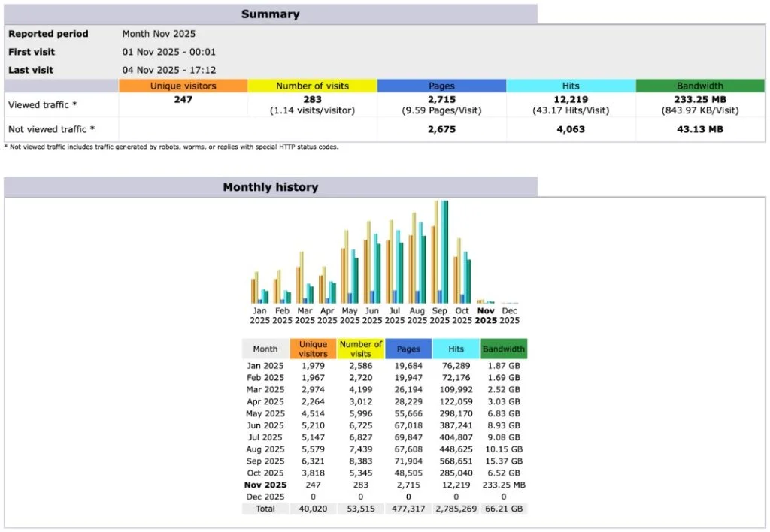
Task: Click Hits column header in monthly history table
Action: [x=456, y=349]
